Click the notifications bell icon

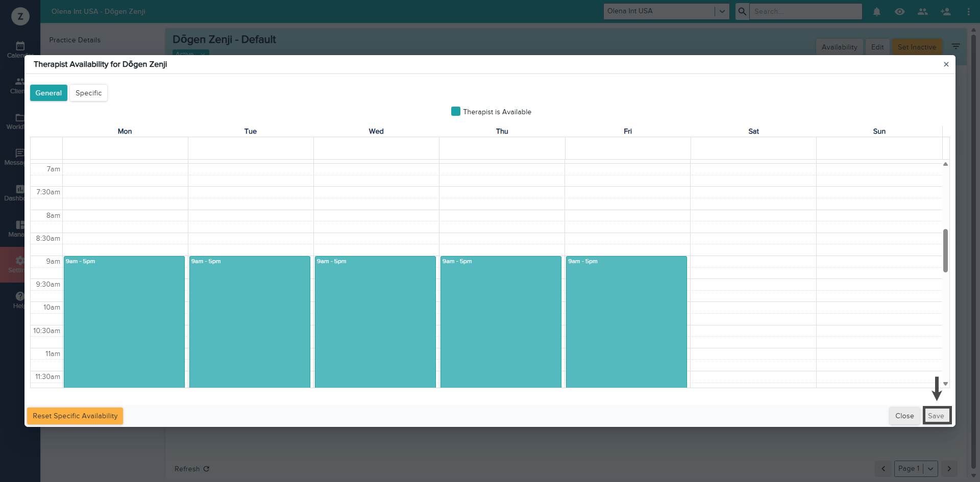pos(876,11)
